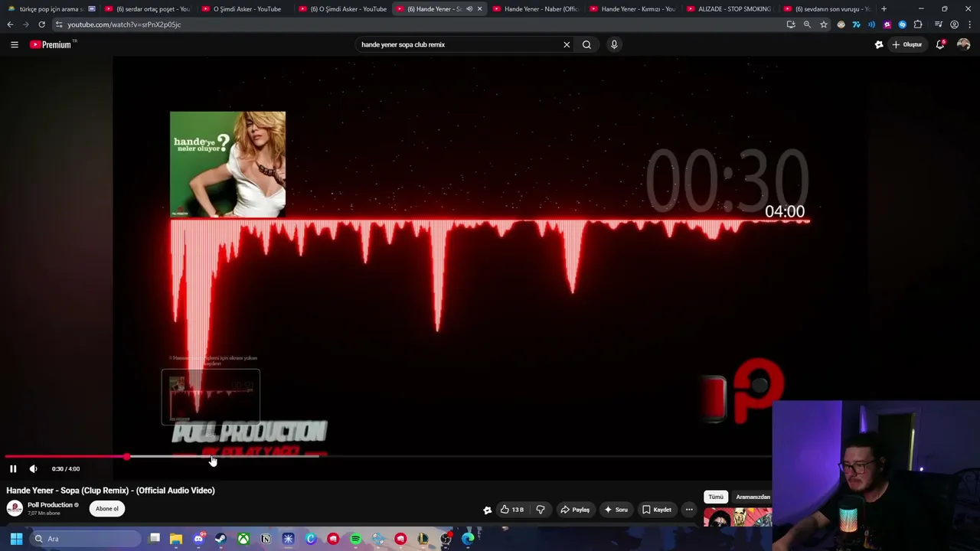This screenshot has width=980, height=551.
Task: Open Xbox app from taskbar
Action: click(x=243, y=539)
